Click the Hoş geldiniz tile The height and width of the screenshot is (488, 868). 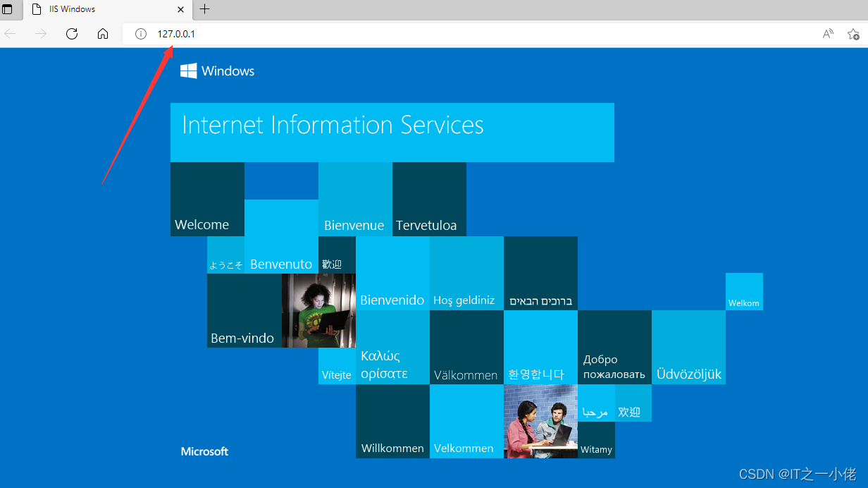[466, 273]
